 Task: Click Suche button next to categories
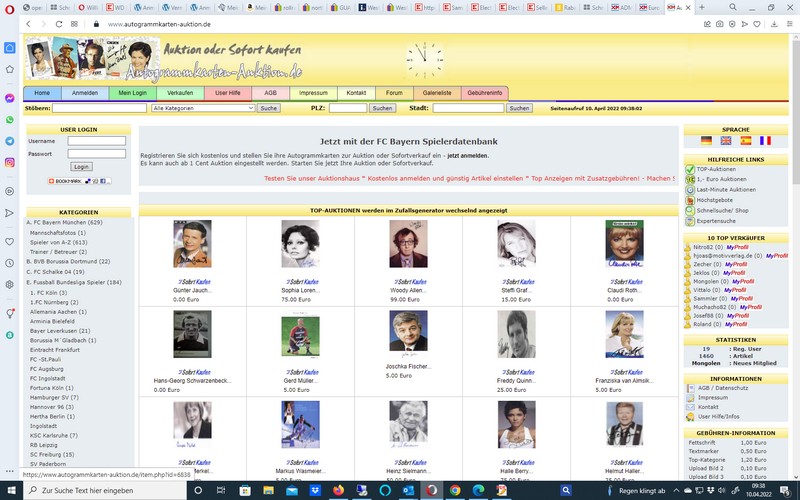click(x=268, y=108)
